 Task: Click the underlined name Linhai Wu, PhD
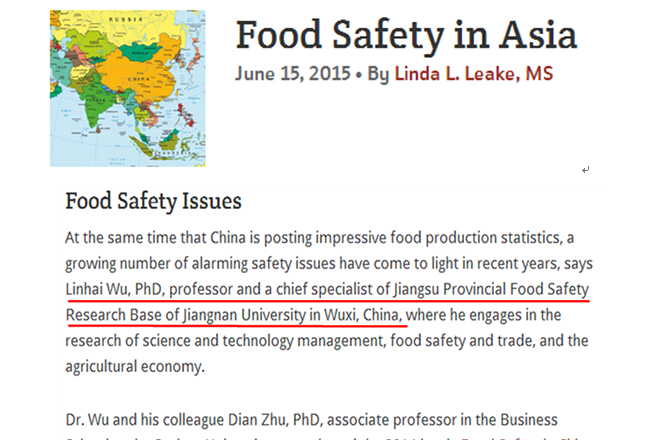click(x=109, y=290)
